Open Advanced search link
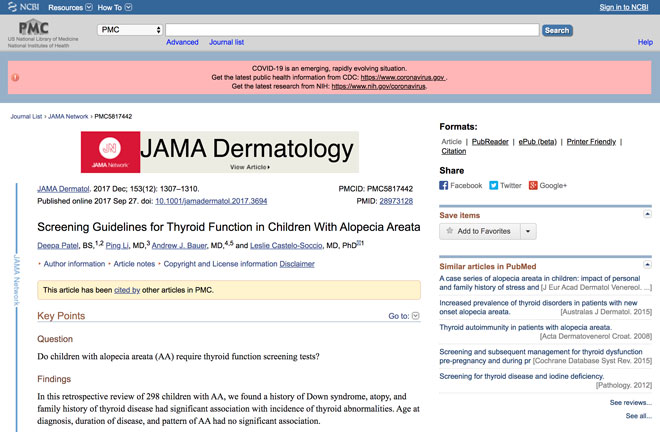This screenshot has width=660, height=432. (182, 42)
